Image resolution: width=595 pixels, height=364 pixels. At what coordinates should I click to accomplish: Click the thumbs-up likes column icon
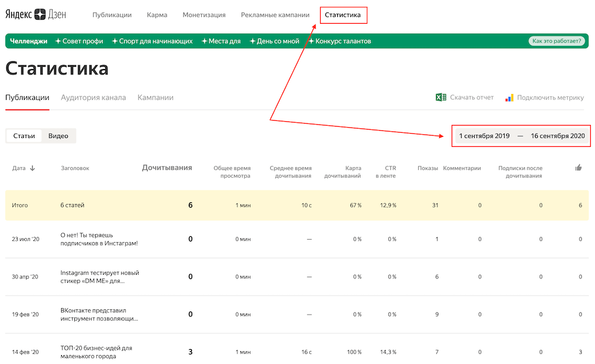(578, 168)
